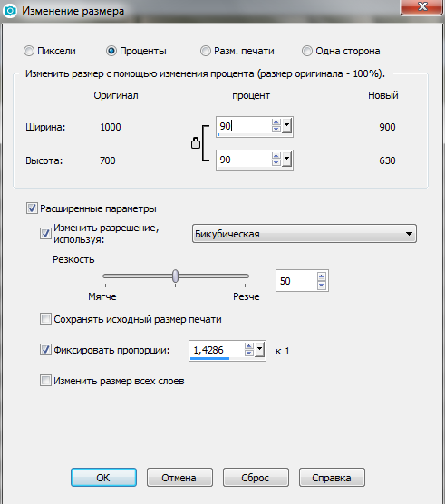
Task: Click the Высота: label
Action: (44, 160)
